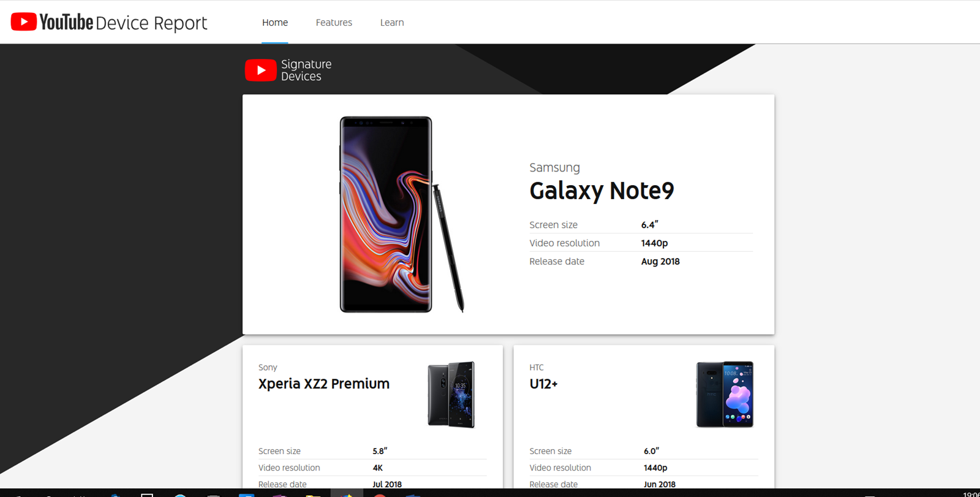Open the Galaxy Note9 phone image

click(386, 214)
